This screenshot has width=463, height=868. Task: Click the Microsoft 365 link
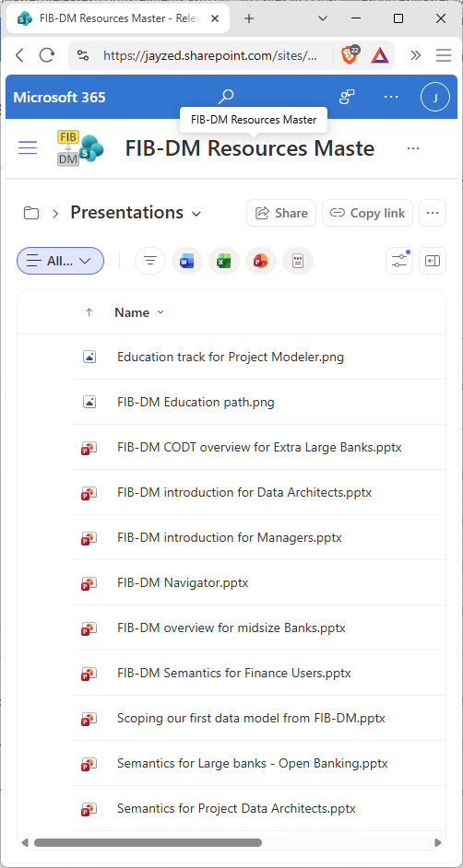pyautogui.click(x=59, y=98)
